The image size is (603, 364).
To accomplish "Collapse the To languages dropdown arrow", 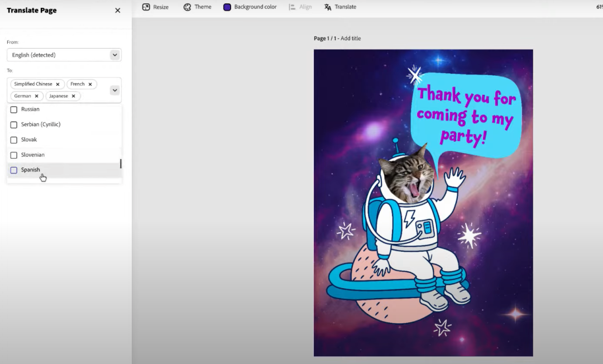I will (x=114, y=90).
